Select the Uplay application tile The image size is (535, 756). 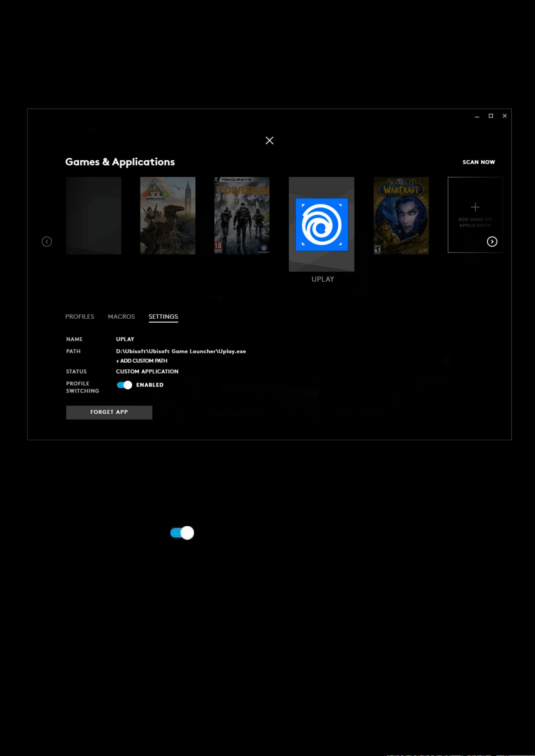tap(321, 224)
